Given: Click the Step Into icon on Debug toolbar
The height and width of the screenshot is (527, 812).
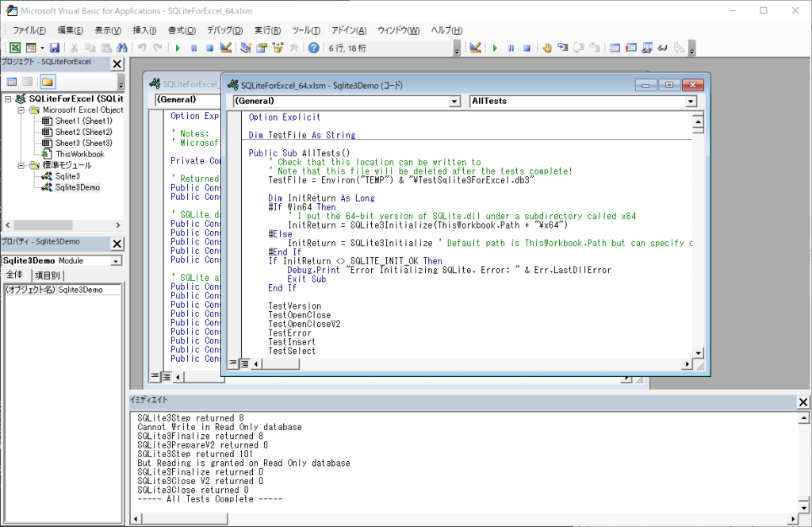Looking at the screenshot, I should (x=563, y=48).
